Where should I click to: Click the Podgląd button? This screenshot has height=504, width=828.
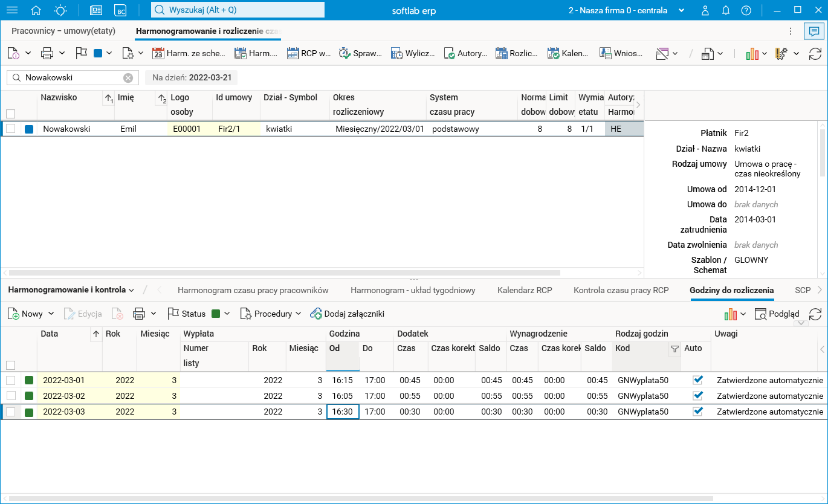click(x=777, y=314)
